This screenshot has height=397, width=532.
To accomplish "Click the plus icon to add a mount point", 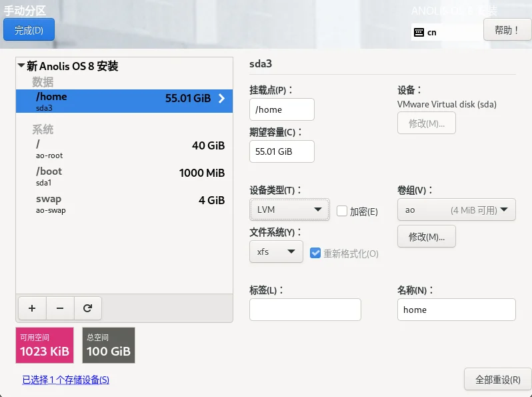I will click(32, 308).
